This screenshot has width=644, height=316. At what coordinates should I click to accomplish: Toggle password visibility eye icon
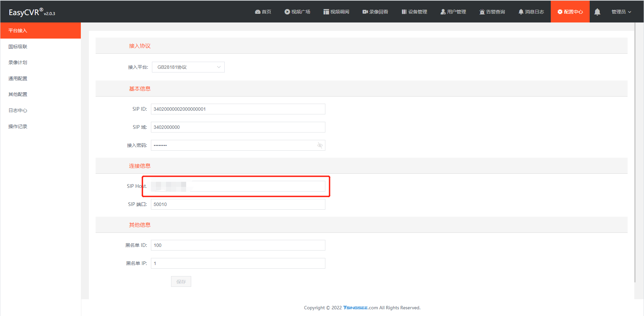(x=320, y=145)
